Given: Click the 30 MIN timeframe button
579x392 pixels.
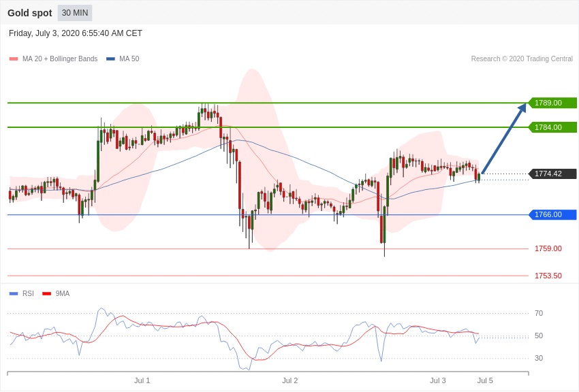Looking at the screenshot, I should (75, 13).
